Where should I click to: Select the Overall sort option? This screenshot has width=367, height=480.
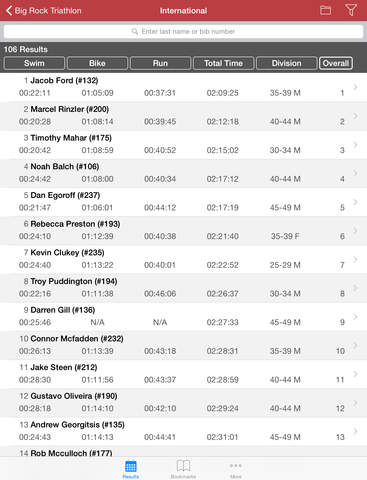pyautogui.click(x=336, y=63)
